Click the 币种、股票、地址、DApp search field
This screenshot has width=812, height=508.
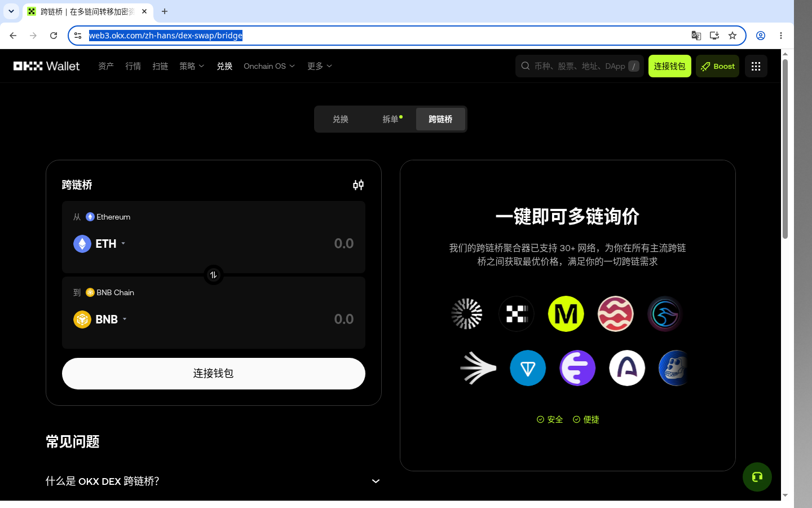[580, 66]
